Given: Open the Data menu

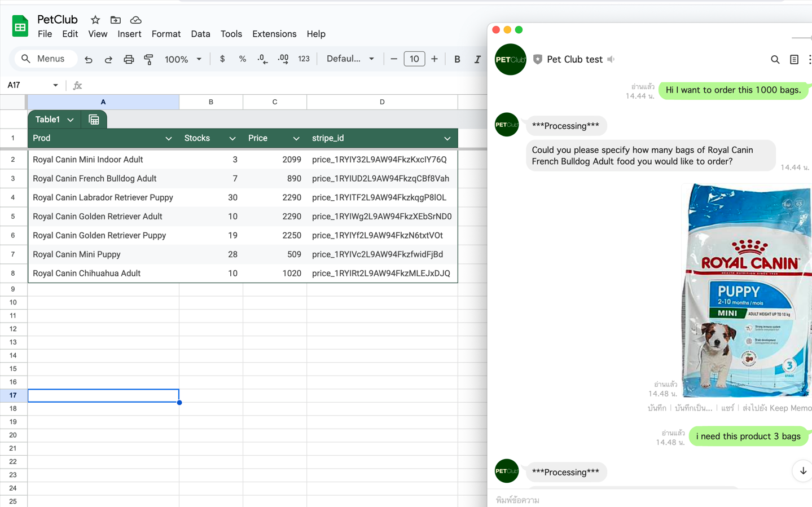Looking at the screenshot, I should coord(200,34).
